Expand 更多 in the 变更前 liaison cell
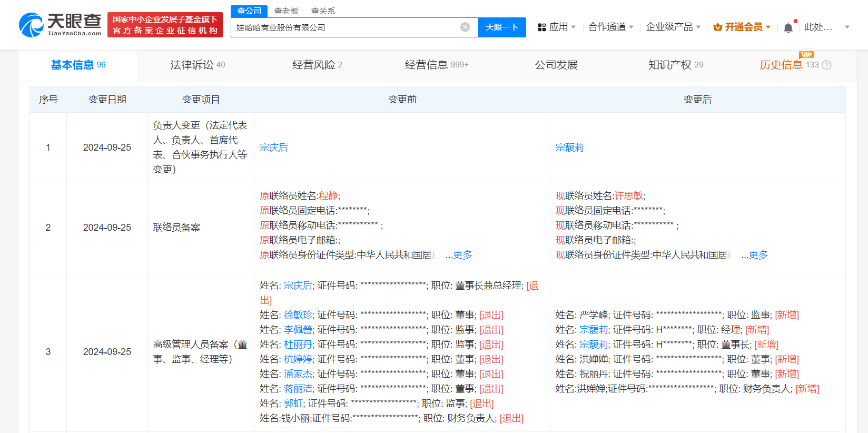This screenshot has height=433, width=868. click(462, 255)
